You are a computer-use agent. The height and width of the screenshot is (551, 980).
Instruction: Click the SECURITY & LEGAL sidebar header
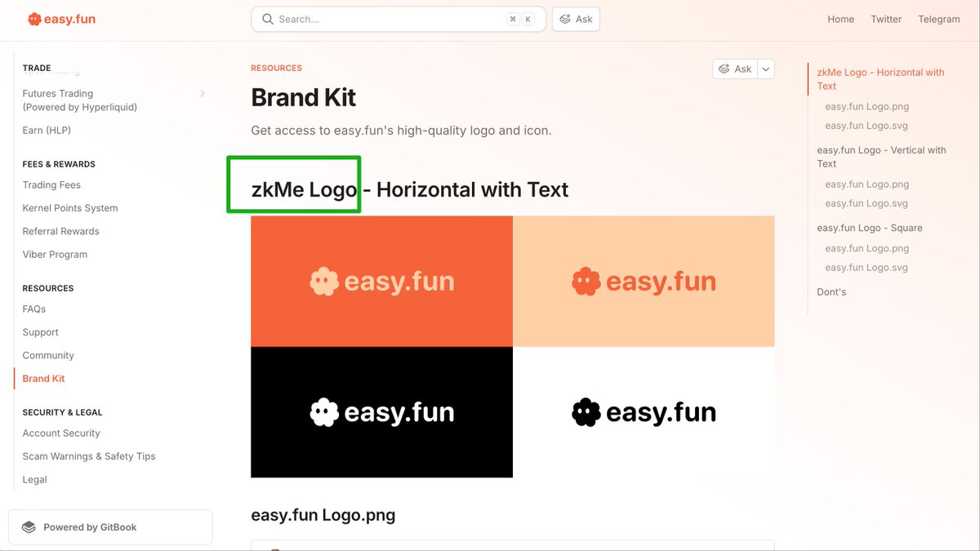point(62,412)
